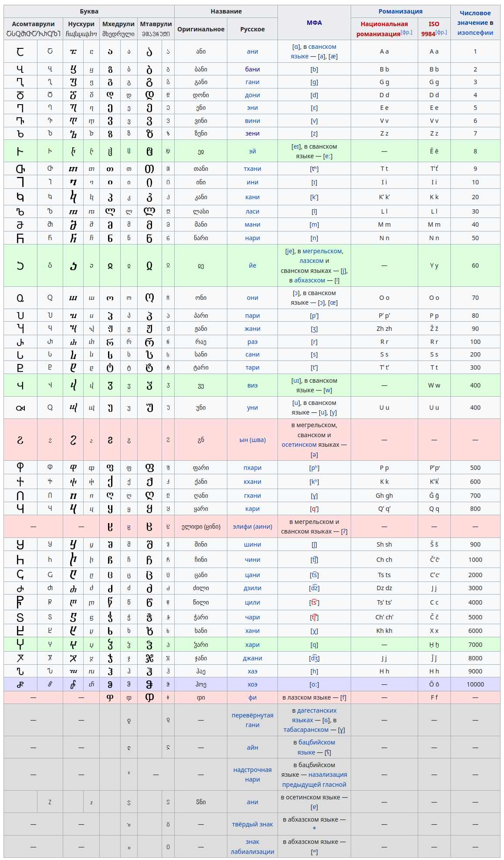Click the numeric value 900 cell

point(475,544)
